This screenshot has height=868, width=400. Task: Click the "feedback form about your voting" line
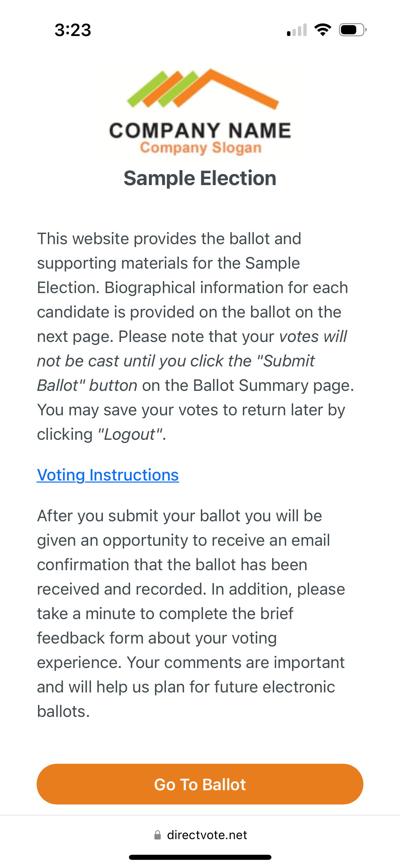[x=157, y=638]
